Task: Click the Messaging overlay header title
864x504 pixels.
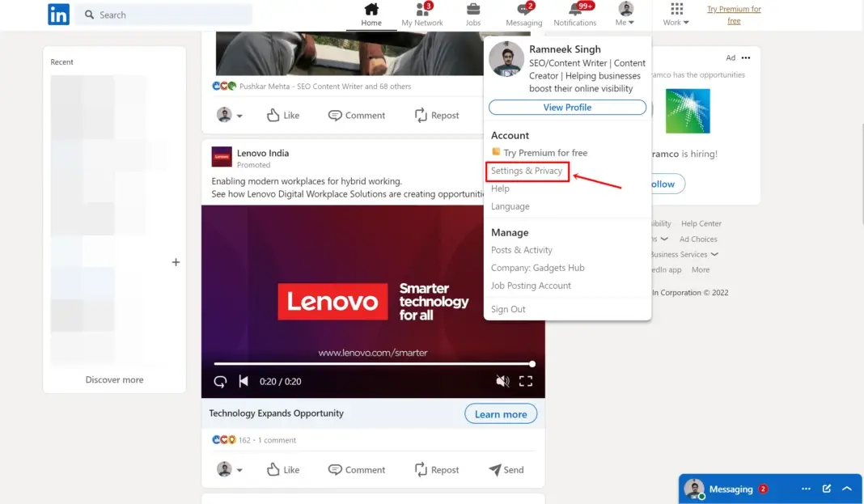Action: point(731,489)
